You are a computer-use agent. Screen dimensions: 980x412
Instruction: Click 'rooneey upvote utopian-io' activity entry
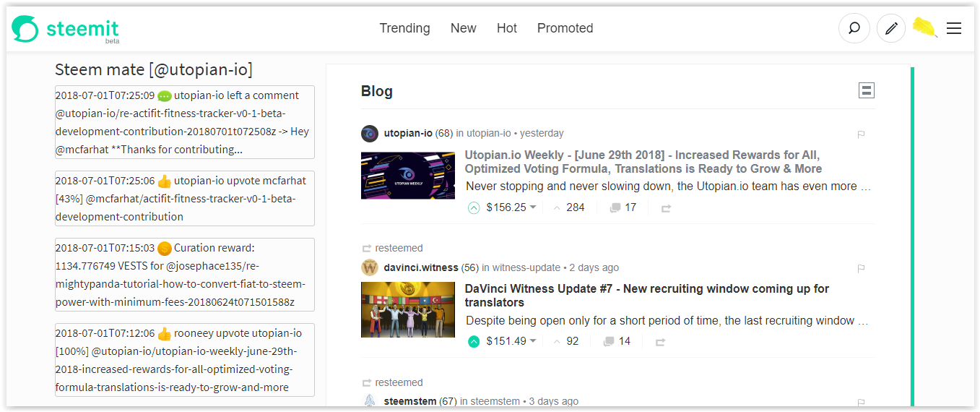pyautogui.click(x=185, y=360)
